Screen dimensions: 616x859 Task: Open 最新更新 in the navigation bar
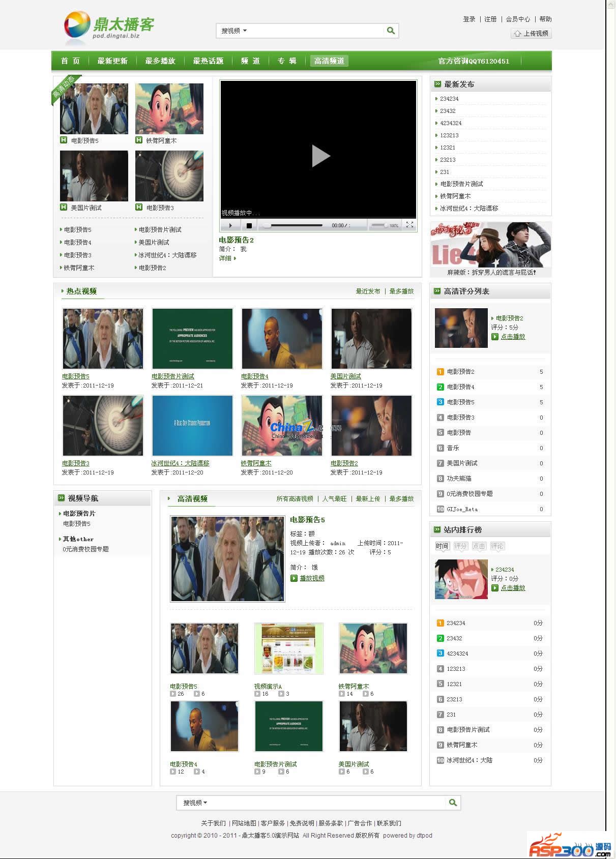coord(112,61)
